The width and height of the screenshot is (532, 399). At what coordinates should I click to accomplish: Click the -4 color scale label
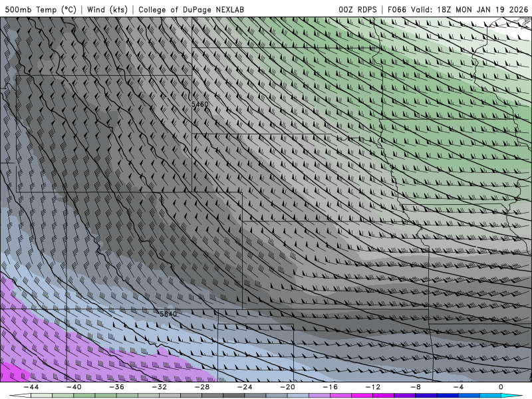click(458, 387)
